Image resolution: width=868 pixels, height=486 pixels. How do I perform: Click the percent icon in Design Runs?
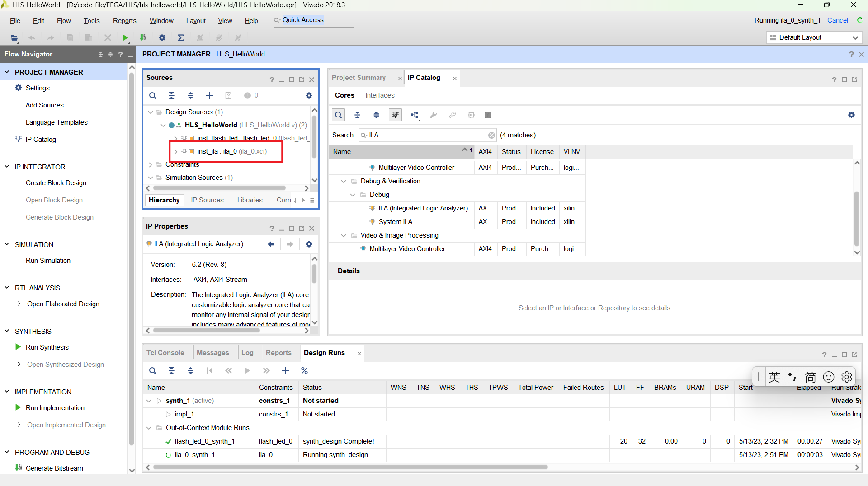(x=304, y=371)
